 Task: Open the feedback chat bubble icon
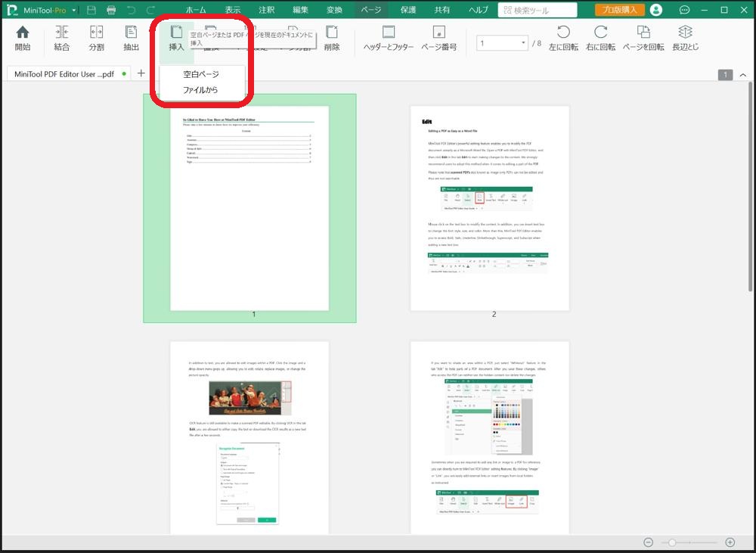(x=684, y=10)
